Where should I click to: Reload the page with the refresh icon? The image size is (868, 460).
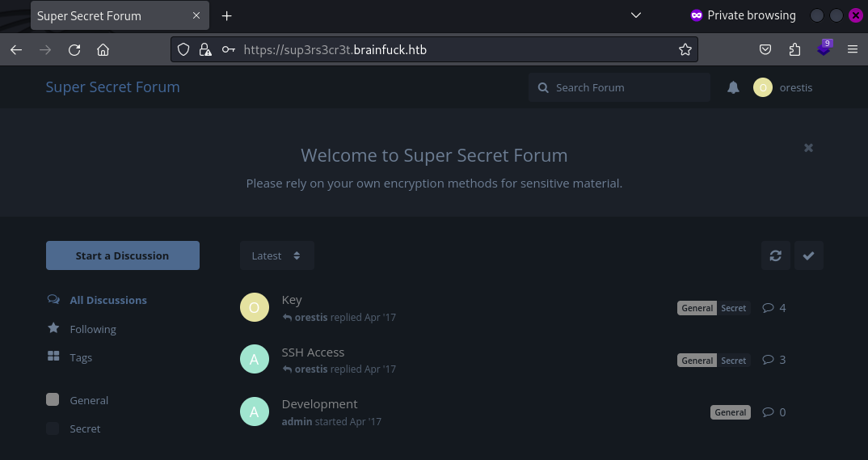click(74, 50)
